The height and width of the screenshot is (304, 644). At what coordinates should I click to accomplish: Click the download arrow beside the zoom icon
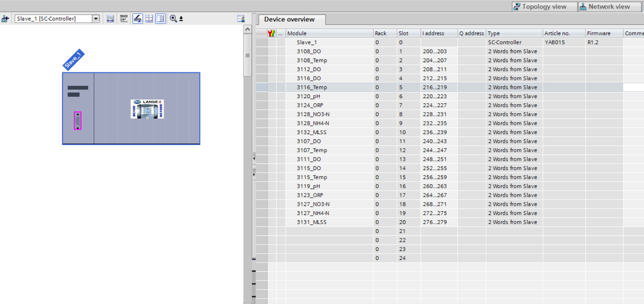[x=181, y=19]
